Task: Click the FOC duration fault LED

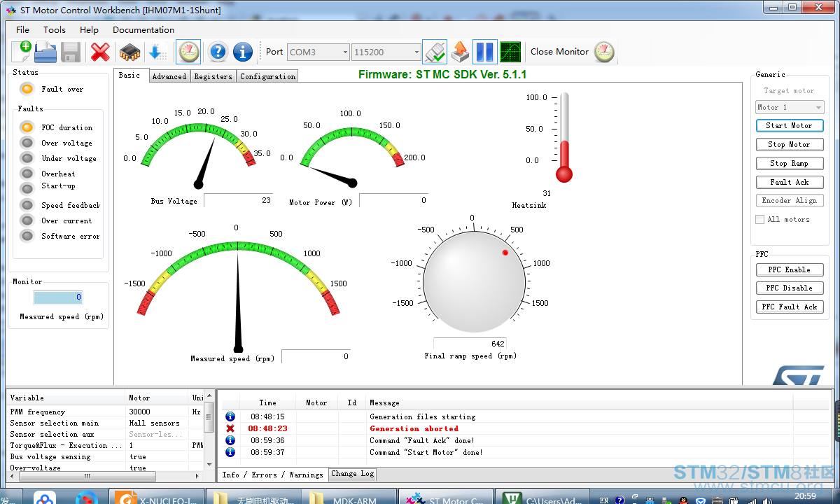Action: pos(27,127)
